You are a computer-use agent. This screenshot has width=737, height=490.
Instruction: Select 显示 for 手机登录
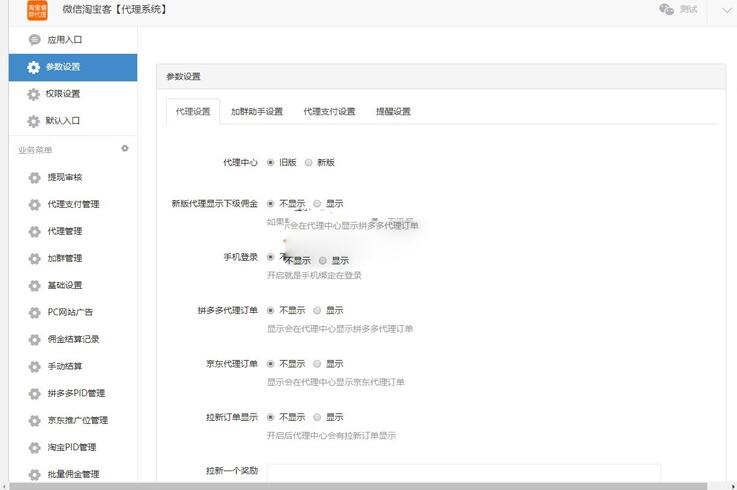pyautogui.click(x=322, y=261)
